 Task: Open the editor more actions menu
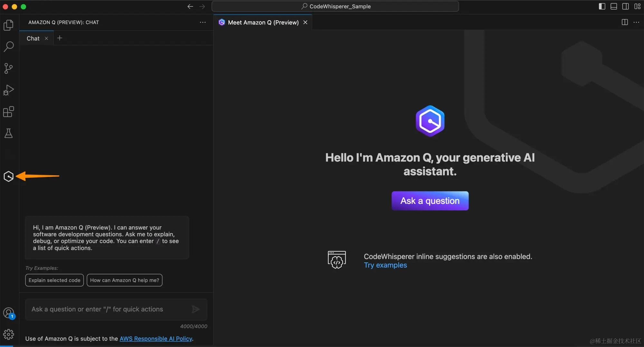(x=637, y=22)
